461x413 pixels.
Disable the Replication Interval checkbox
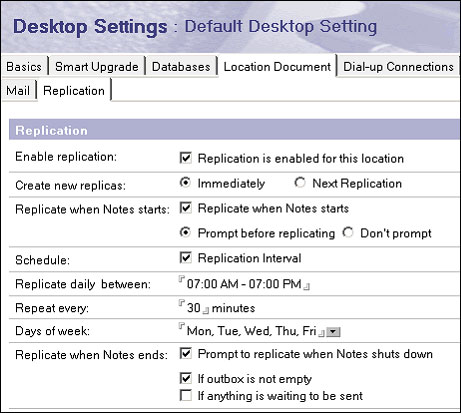[186, 258]
